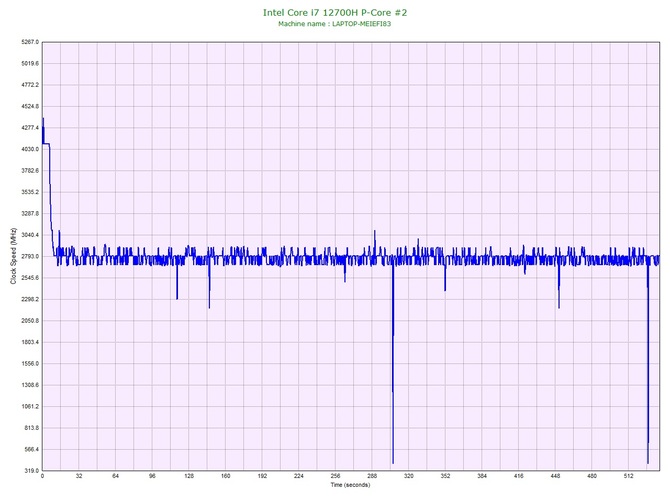Click the X-axis tick label 32
Viewport: 670px width, 502px height.
(79, 476)
